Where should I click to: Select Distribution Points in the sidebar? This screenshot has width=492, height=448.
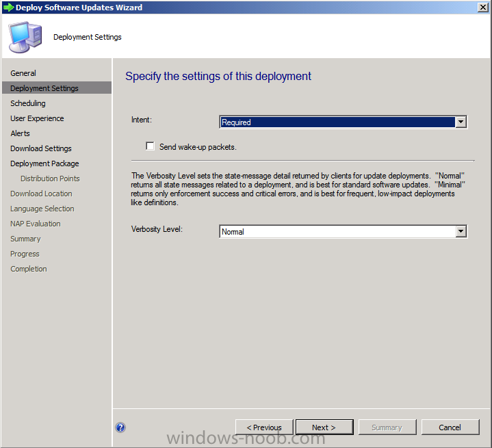pos(50,179)
